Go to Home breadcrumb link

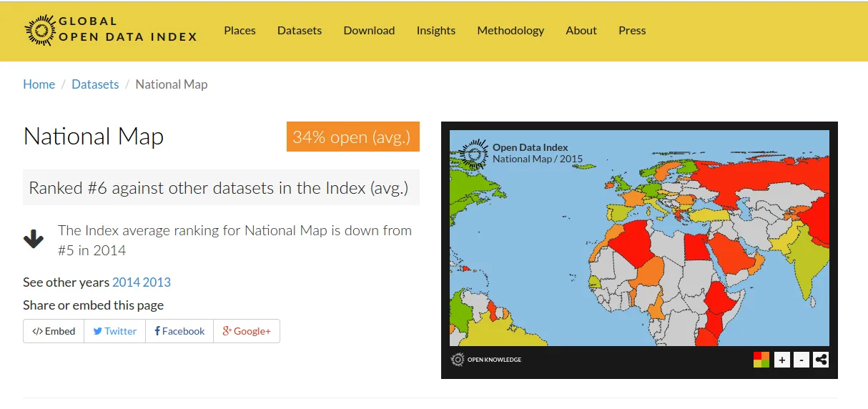tap(39, 84)
